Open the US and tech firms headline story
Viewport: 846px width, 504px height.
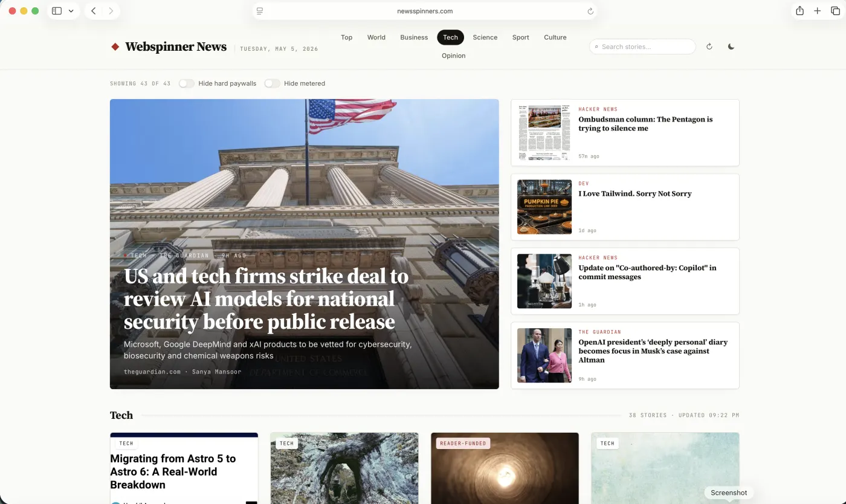(x=266, y=299)
